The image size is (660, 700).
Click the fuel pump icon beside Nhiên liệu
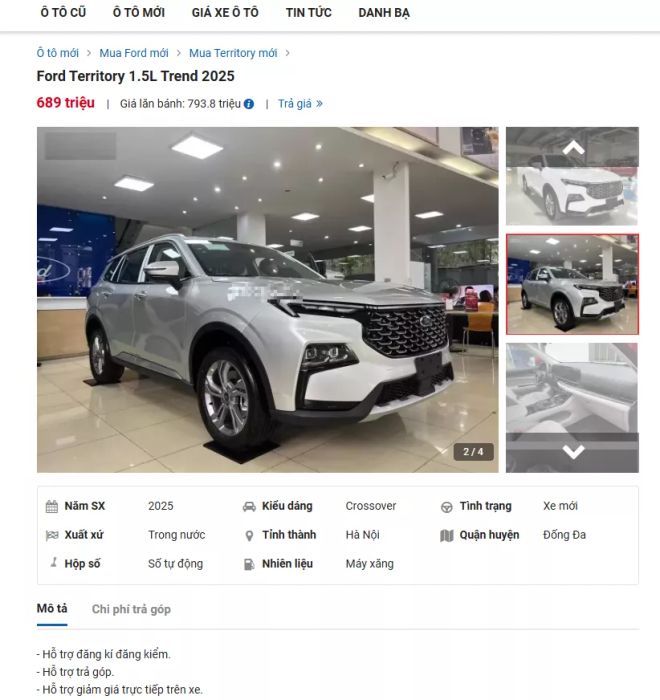pos(249,564)
